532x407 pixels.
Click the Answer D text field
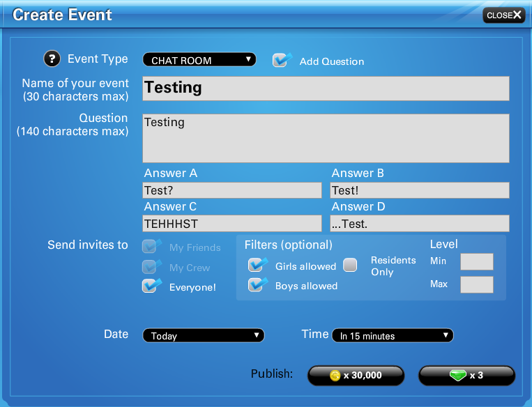coord(419,224)
